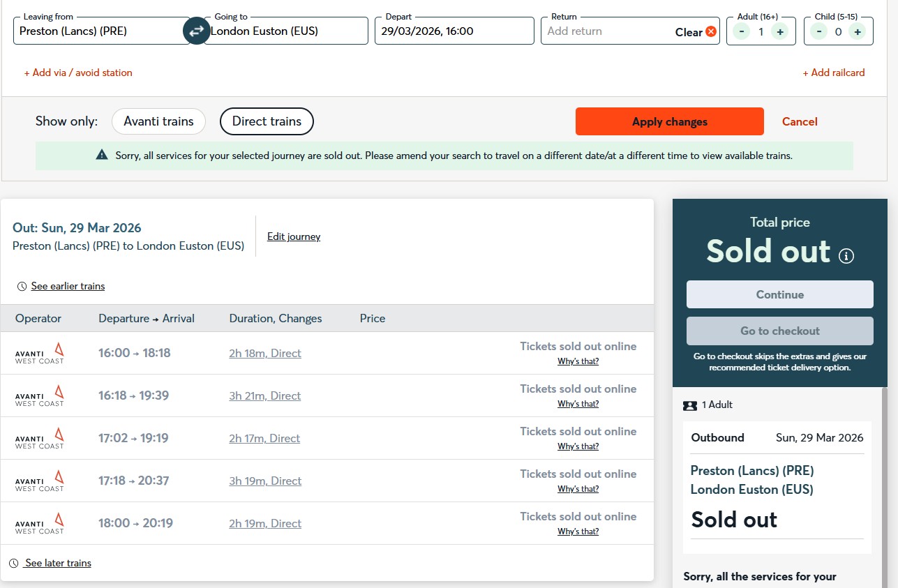Viewport: 898px width, 588px height.
Task: Click Avanti logo on the 18:00 train
Action: coord(40,523)
